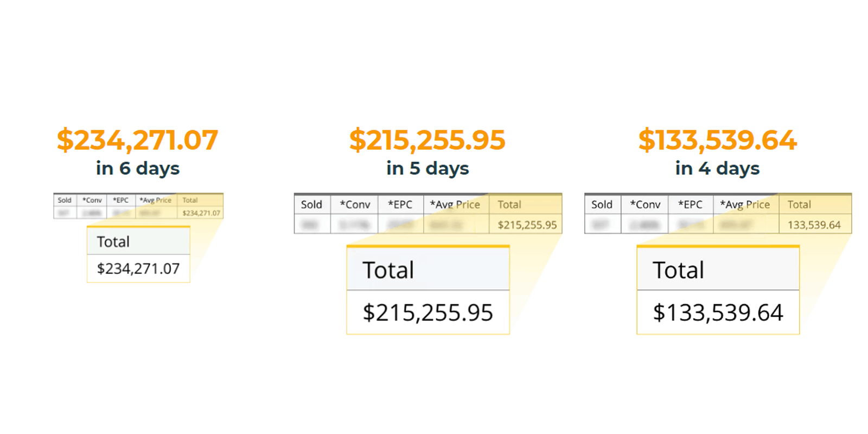Click the *Conv column header in middle table

pyautogui.click(x=355, y=205)
